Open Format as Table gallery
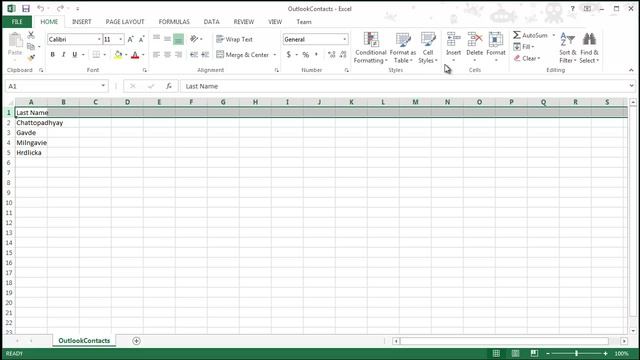 pos(403,48)
